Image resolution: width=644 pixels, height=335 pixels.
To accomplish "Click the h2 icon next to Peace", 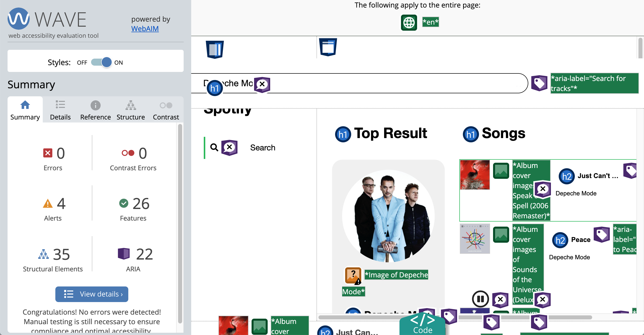I will click(x=560, y=240).
